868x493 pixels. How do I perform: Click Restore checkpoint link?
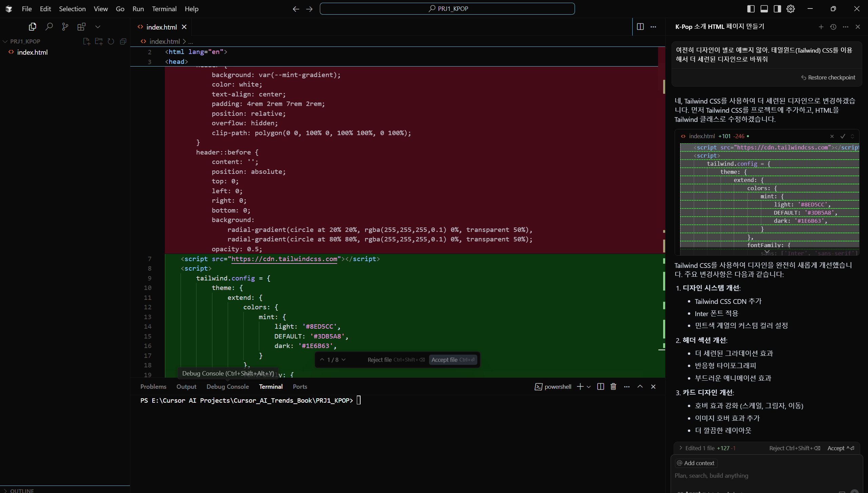pos(828,77)
